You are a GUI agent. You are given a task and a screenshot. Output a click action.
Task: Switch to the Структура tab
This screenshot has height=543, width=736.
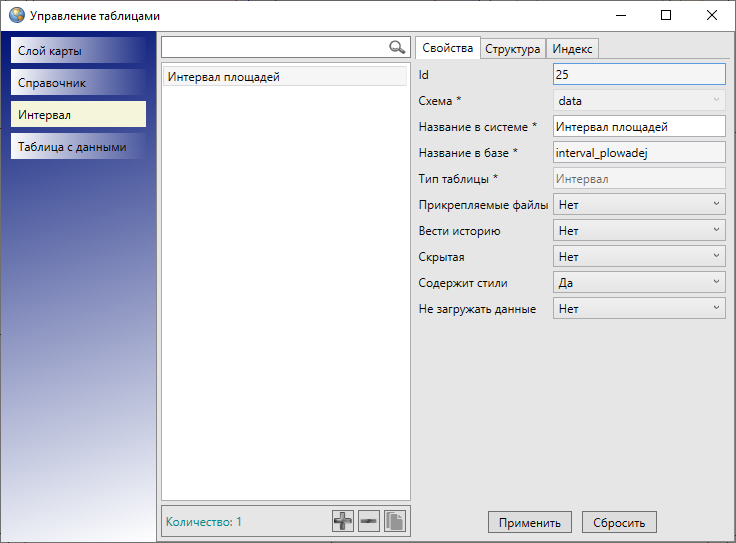click(x=512, y=49)
